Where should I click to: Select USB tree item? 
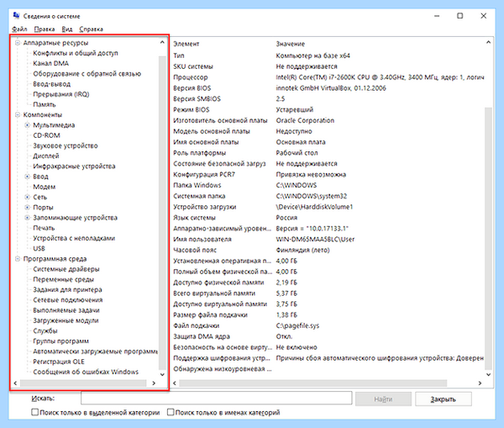tap(39, 249)
